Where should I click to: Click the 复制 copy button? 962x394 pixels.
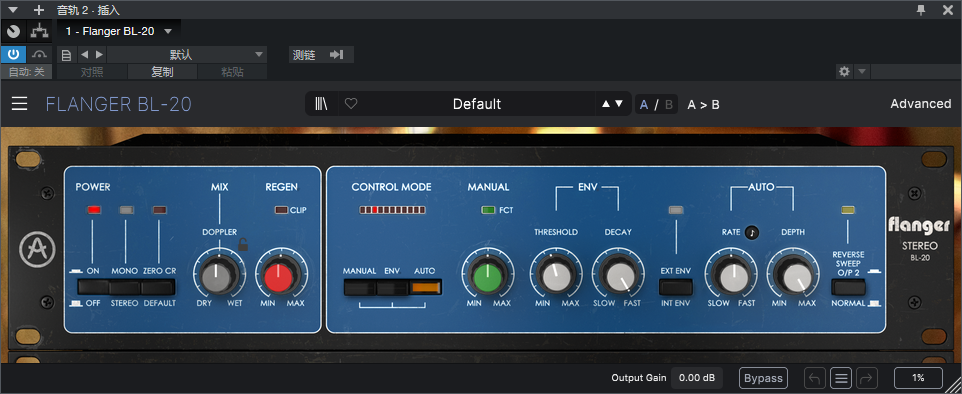[x=162, y=72]
